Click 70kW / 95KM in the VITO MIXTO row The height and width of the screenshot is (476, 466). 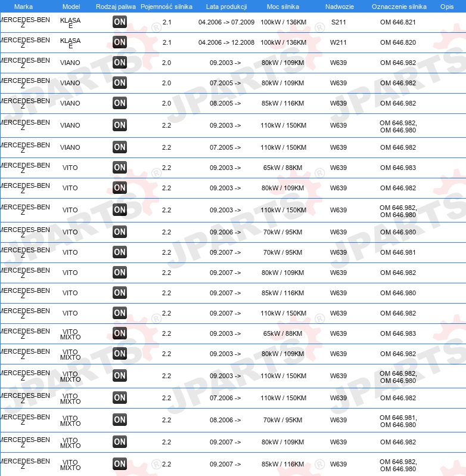coord(282,420)
